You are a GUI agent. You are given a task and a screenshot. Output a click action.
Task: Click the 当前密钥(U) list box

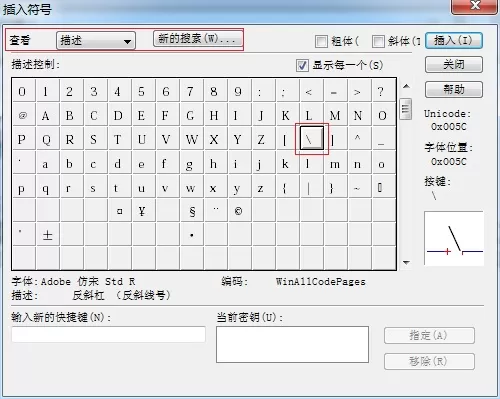coord(292,344)
